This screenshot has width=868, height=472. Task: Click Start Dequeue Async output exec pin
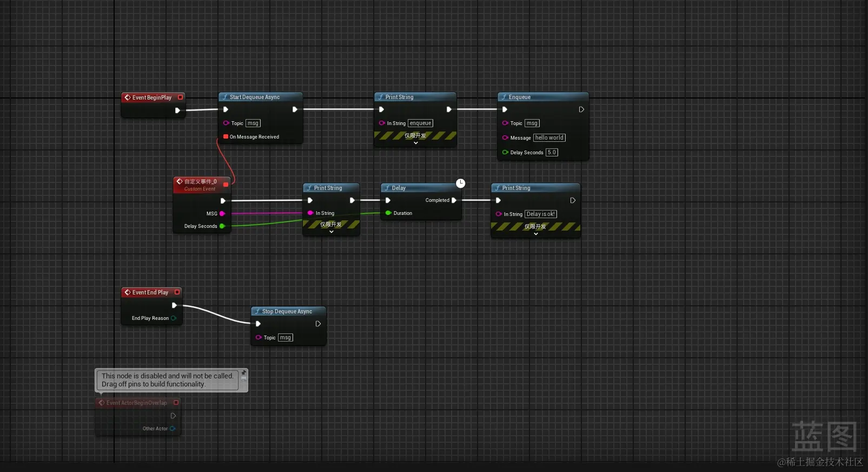295,109
